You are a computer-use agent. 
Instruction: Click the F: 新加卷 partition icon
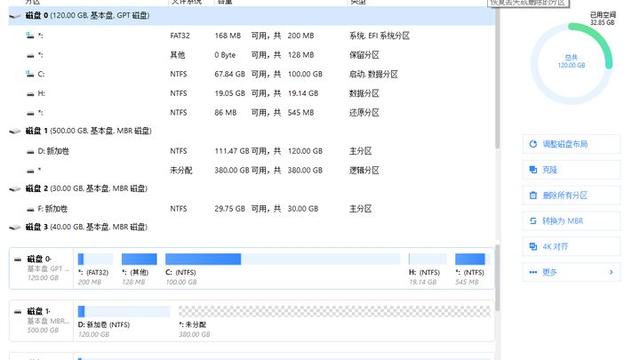coord(30,209)
